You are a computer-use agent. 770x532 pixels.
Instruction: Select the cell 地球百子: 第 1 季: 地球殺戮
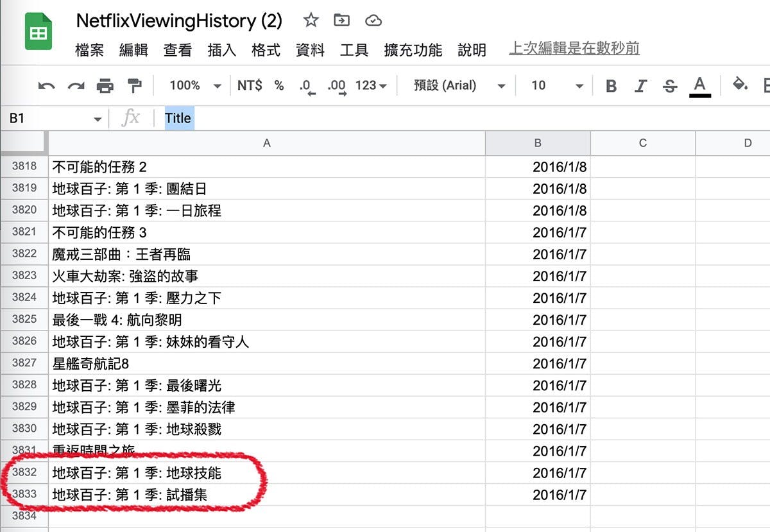point(267,429)
